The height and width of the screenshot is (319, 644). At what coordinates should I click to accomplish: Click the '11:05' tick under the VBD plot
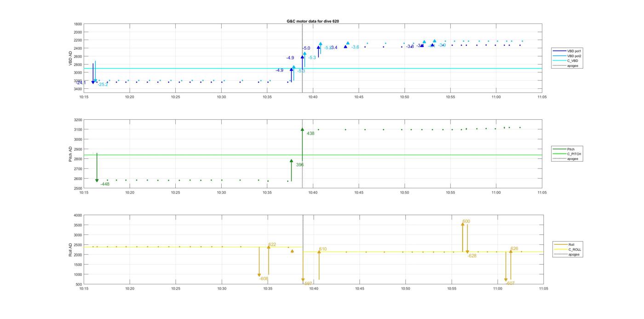coord(542,97)
